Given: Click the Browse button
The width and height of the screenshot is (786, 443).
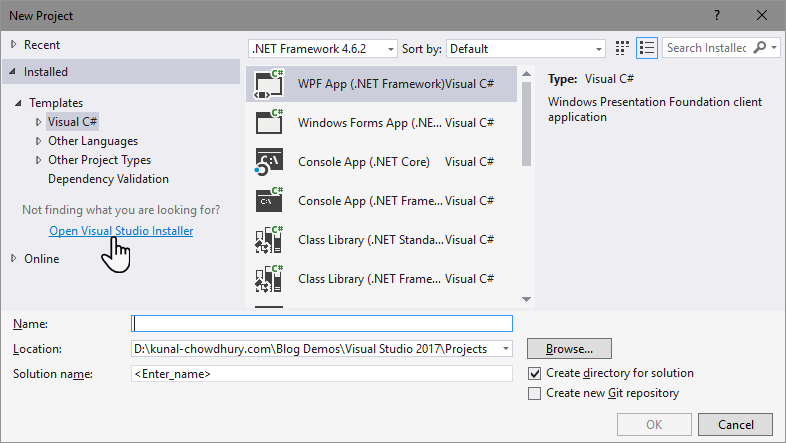Looking at the screenshot, I should (x=569, y=349).
